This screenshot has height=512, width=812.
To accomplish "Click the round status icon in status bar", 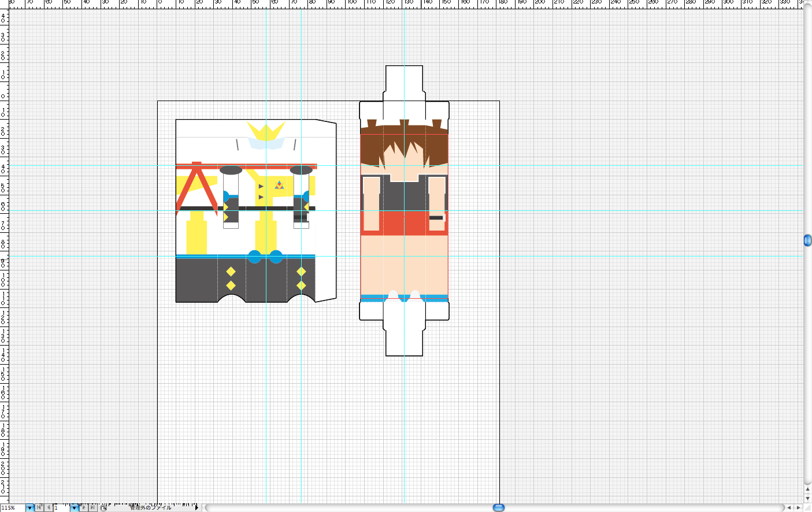I will point(103,508).
